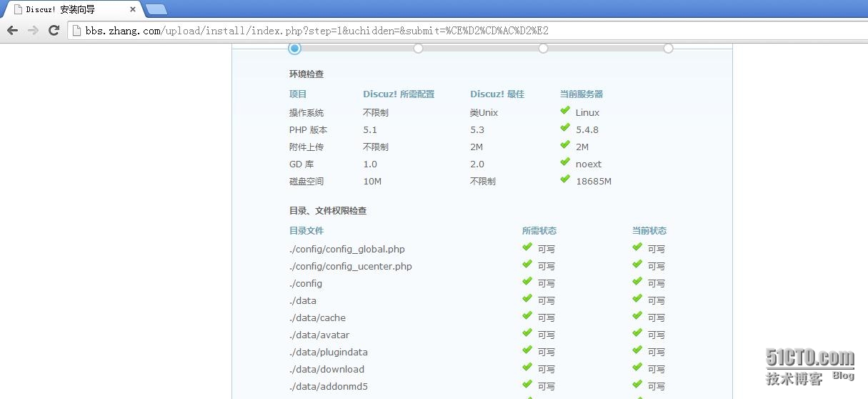The image size is (868, 399).
Task: Click the 项目 column header
Action: [298, 94]
